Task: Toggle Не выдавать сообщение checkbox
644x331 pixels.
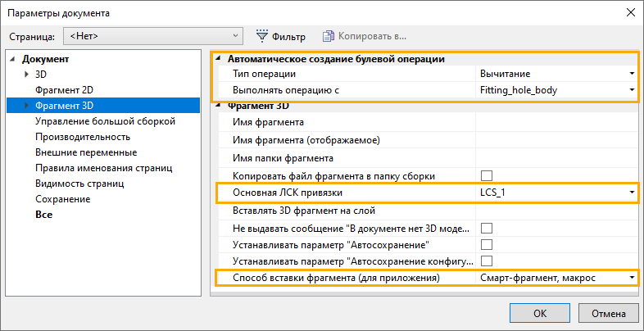Action: [487, 228]
